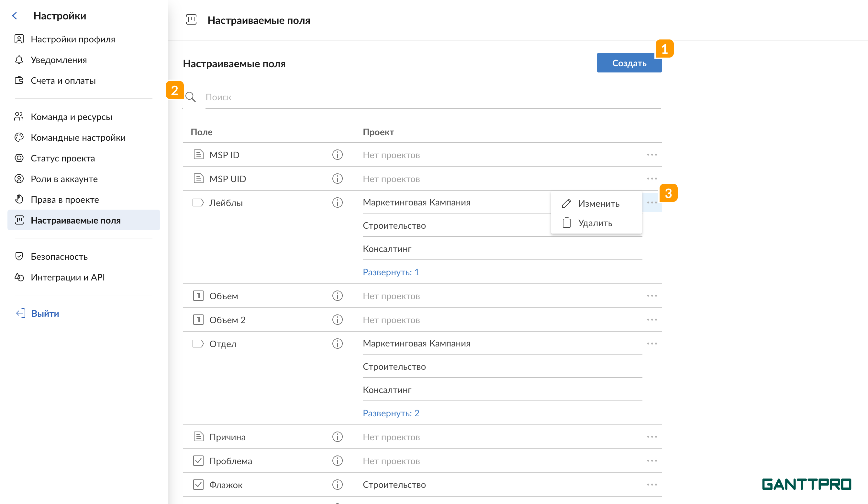868x504 pixels.
Task: Open three-dots menu for Отдел row
Action: (x=652, y=344)
